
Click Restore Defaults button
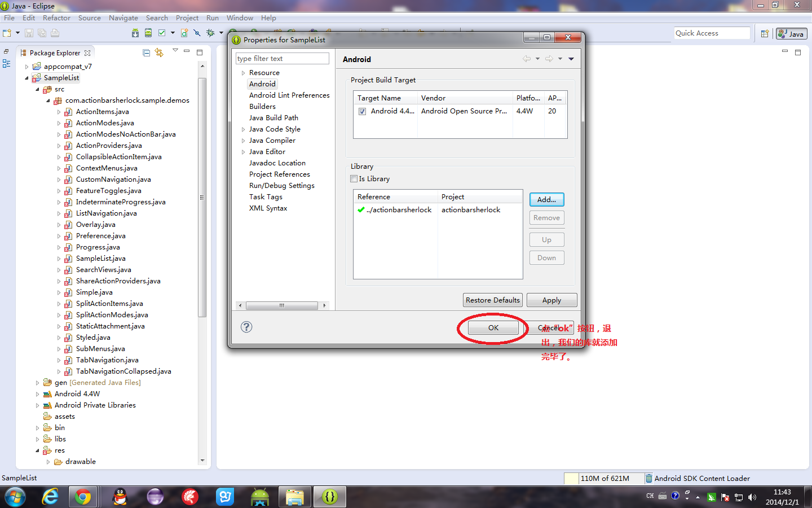point(493,300)
